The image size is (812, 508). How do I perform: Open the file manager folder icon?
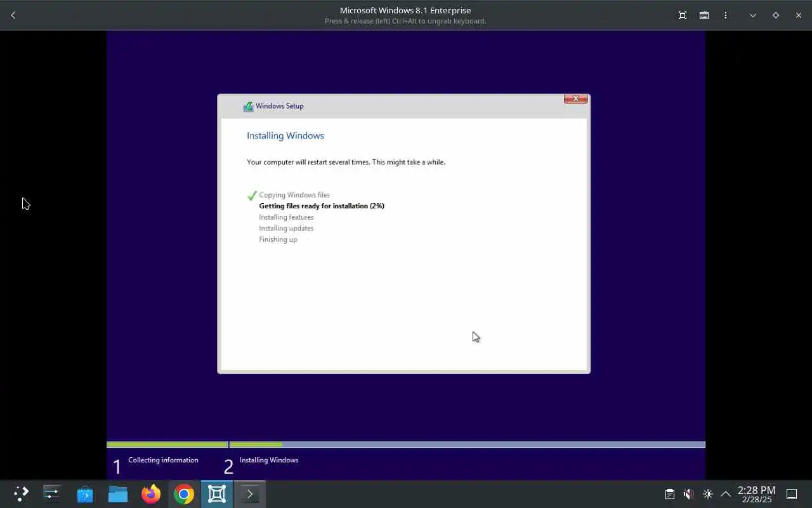[x=118, y=494]
